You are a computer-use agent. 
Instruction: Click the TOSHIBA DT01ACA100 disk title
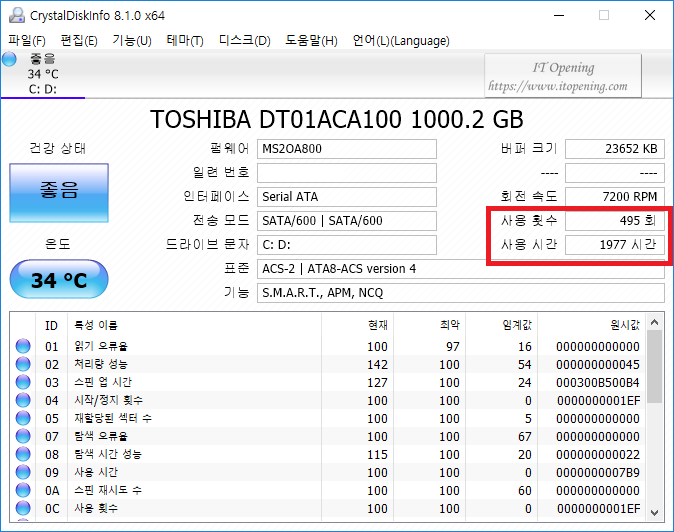(337, 119)
